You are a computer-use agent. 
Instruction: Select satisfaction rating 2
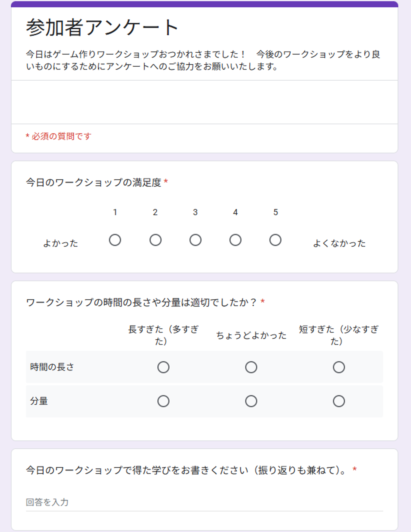click(155, 240)
